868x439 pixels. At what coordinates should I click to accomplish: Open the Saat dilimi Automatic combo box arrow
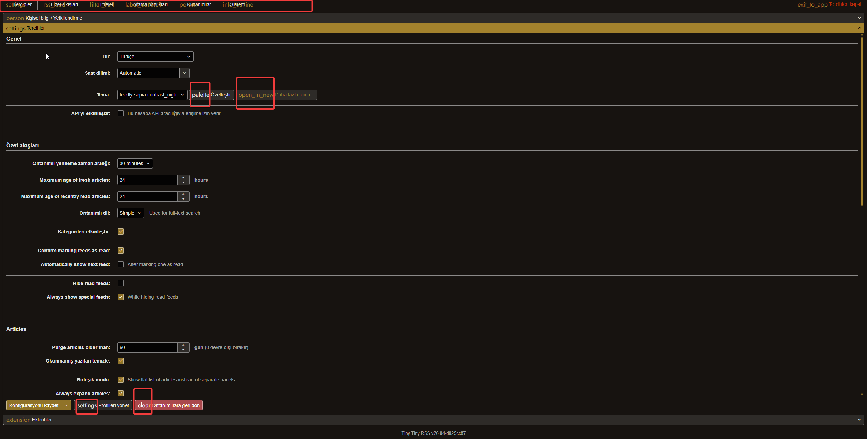(184, 73)
